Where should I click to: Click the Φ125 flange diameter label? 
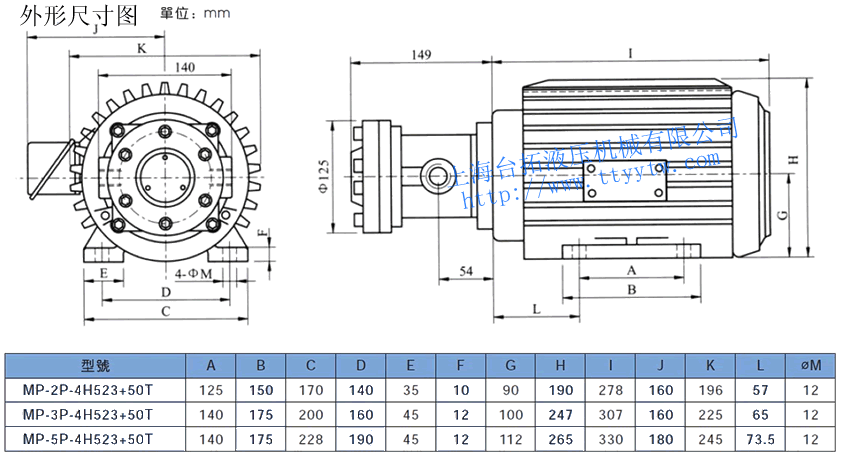(323, 176)
